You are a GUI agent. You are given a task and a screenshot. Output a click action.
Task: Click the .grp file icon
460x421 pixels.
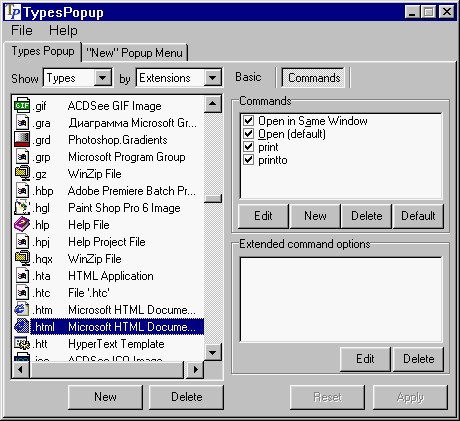pyautogui.click(x=22, y=157)
